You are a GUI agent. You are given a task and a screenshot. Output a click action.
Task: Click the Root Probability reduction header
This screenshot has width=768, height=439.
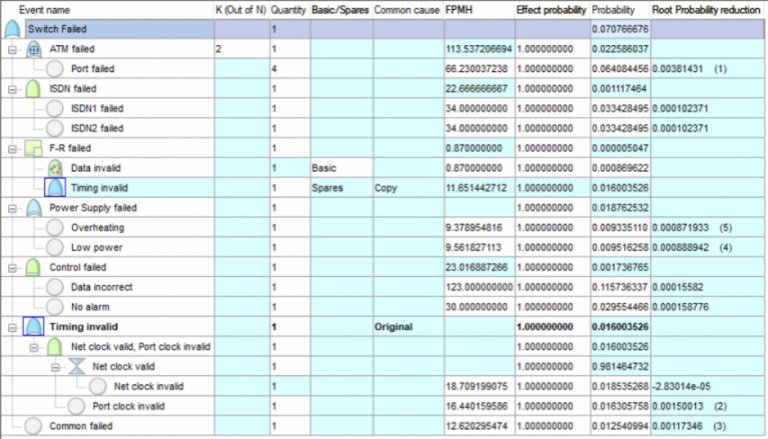click(x=707, y=10)
